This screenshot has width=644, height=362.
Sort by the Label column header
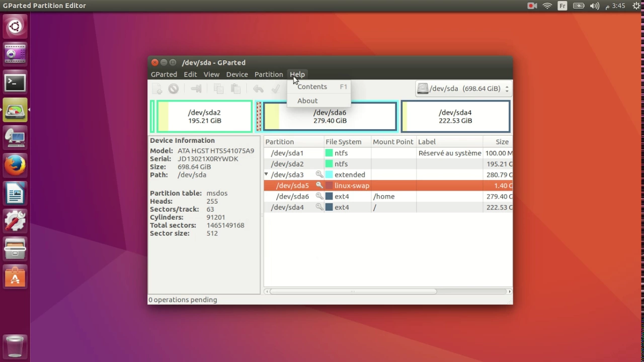(x=450, y=142)
